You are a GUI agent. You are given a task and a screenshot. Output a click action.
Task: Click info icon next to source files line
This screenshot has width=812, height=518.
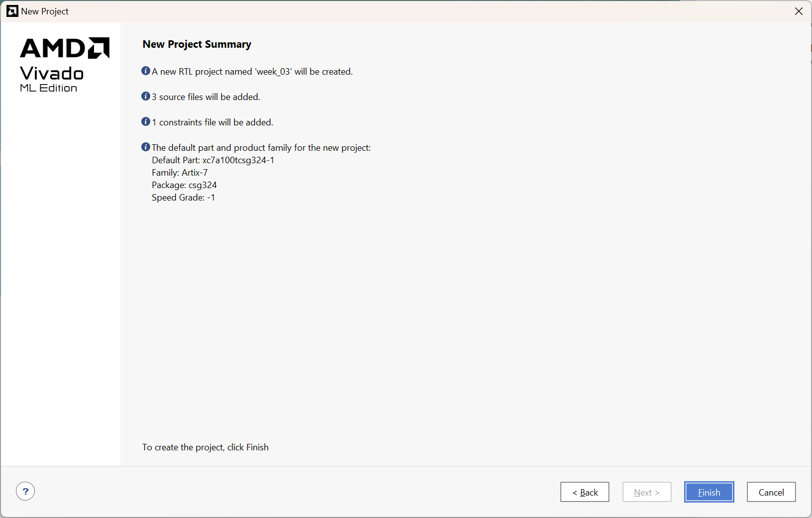point(146,97)
